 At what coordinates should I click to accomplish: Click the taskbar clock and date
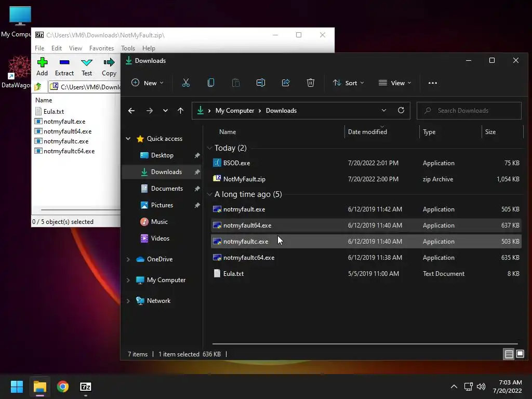507,387
